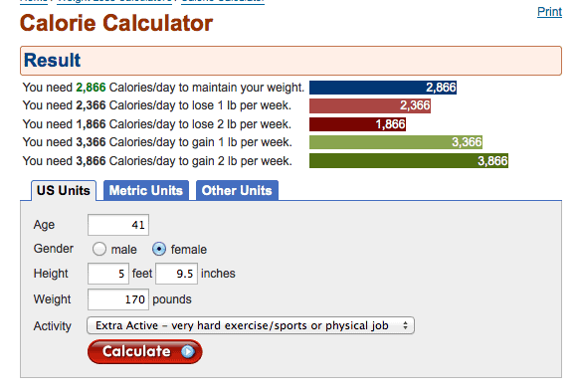Click the red Calculate button
The width and height of the screenshot is (578, 392).
tap(145, 352)
